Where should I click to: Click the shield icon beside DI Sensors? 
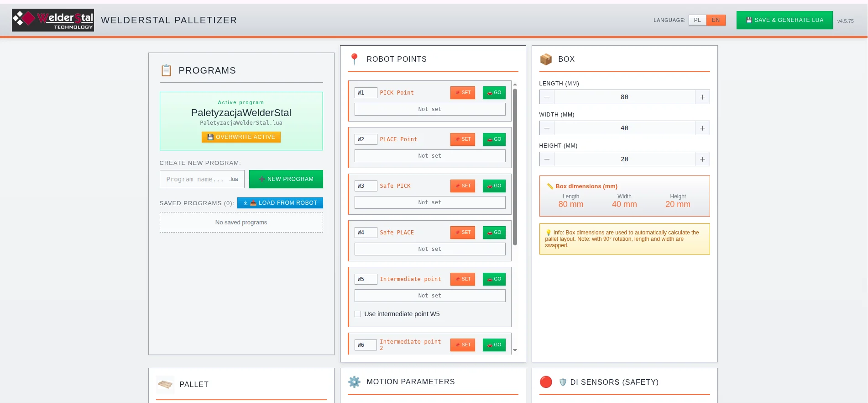(x=563, y=382)
